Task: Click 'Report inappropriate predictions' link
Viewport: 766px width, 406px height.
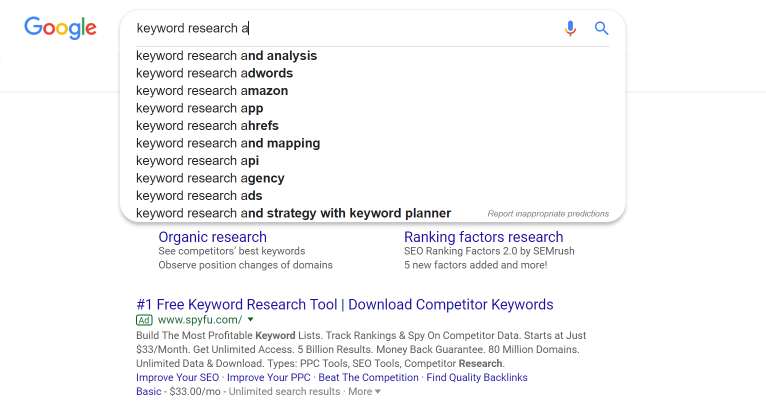Action: [x=548, y=214]
